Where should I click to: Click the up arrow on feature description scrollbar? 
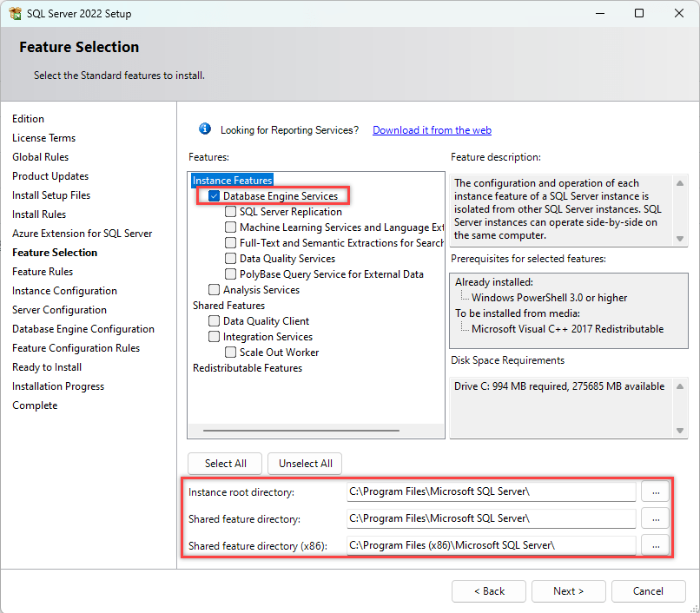(680, 183)
